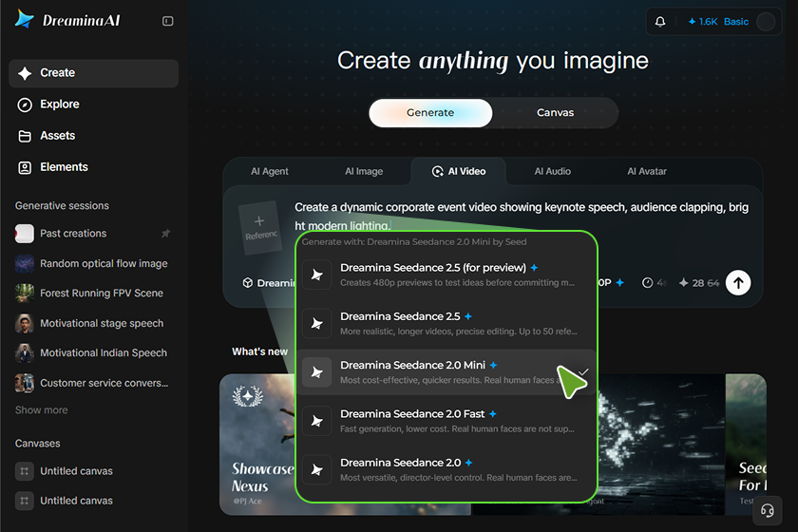Image resolution: width=798 pixels, height=532 pixels.
Task: Click into the video prompt text field
Action: [x=522, y=217]
